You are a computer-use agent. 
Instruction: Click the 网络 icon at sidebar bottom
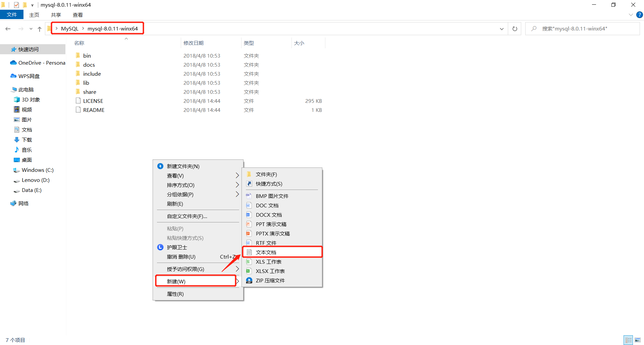[14, 203]
